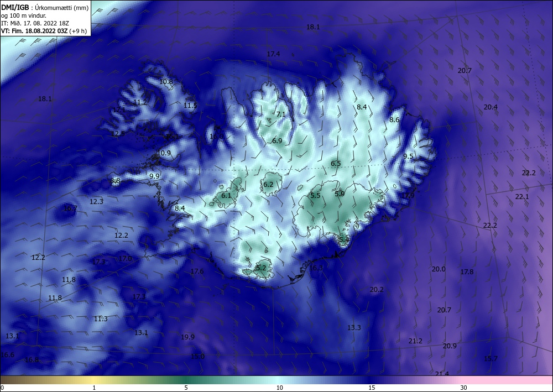The width and height of the screenshot is (553, 392).
Task: Click the 8.8 value at the peninsula tip
Action: (x=116, y=180)
